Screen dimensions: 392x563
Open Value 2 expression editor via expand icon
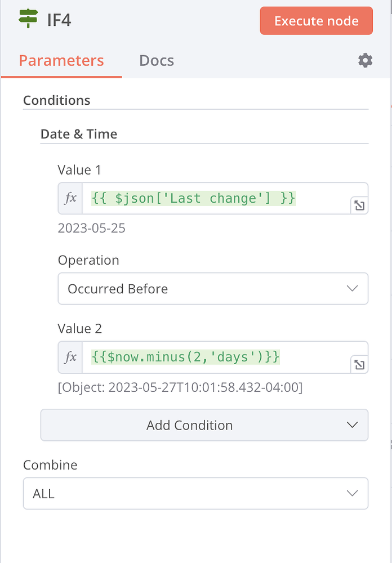pos(359,365)
